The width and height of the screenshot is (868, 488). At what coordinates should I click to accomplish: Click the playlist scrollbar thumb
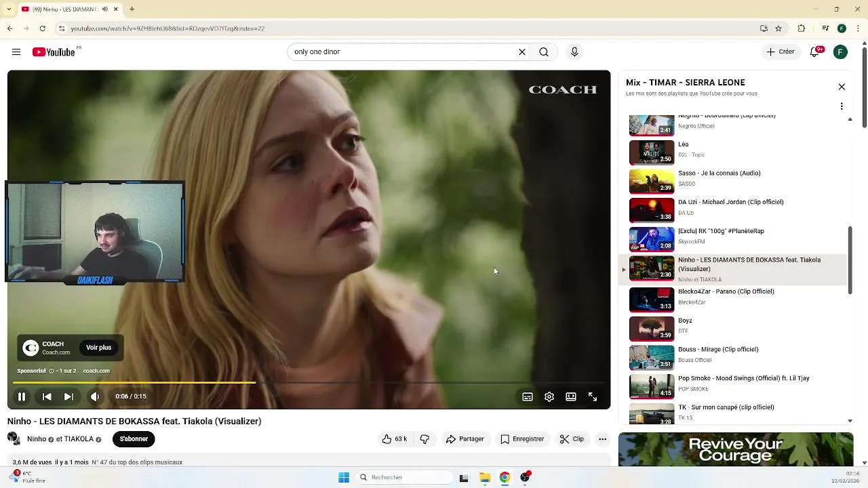click(850, 260)
